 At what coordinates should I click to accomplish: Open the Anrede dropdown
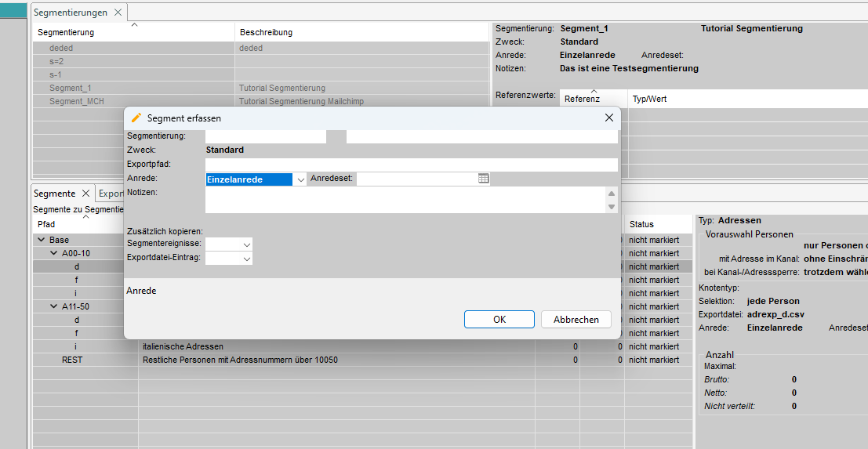[300, 179]
